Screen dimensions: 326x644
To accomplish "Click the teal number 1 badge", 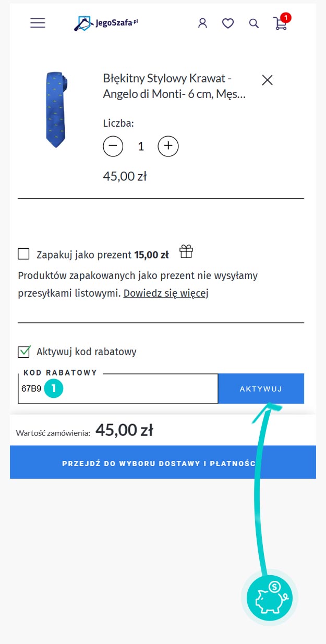I will [x=54, y=388].
